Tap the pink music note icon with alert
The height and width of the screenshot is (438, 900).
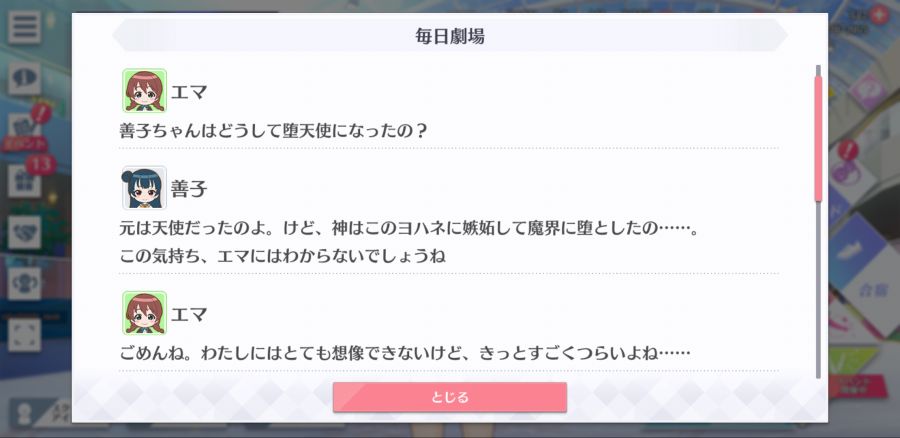845,170
